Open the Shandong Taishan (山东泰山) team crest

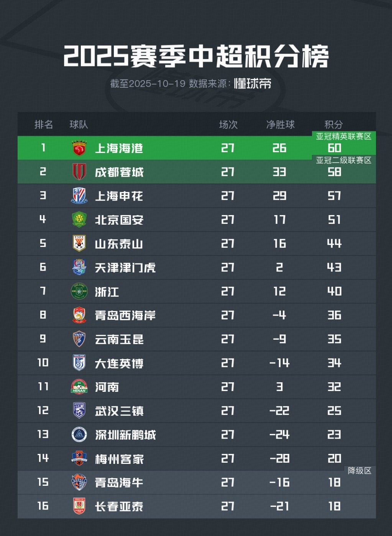click(79, 243)
